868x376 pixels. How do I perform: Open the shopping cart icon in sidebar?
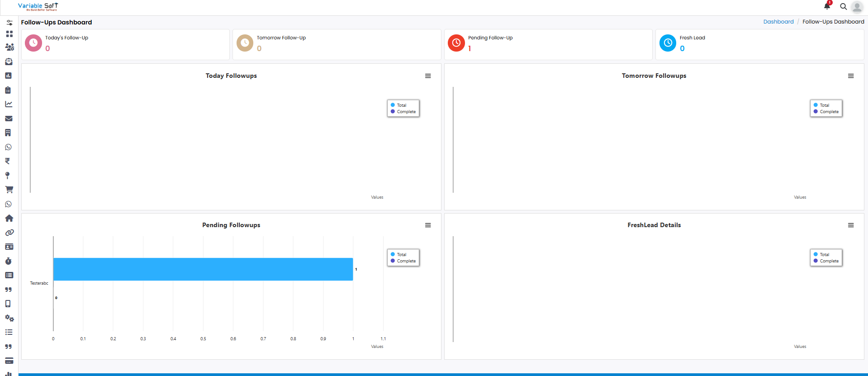[9, 190]
